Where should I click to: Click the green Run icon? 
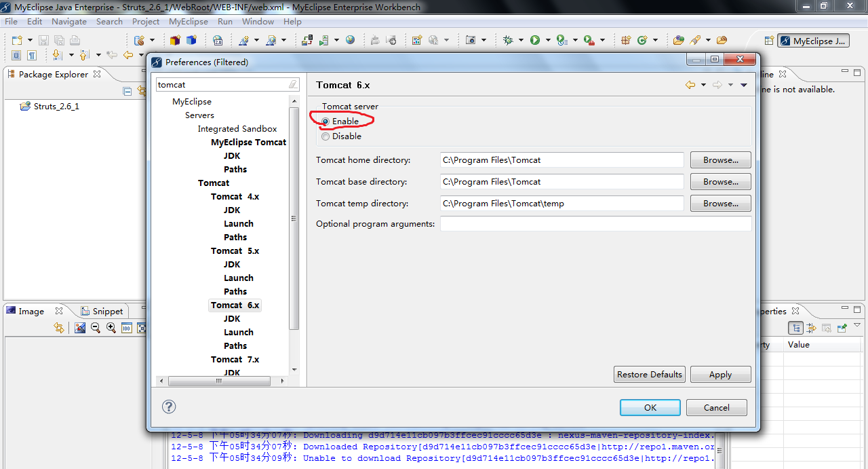[x=535, y=40]
